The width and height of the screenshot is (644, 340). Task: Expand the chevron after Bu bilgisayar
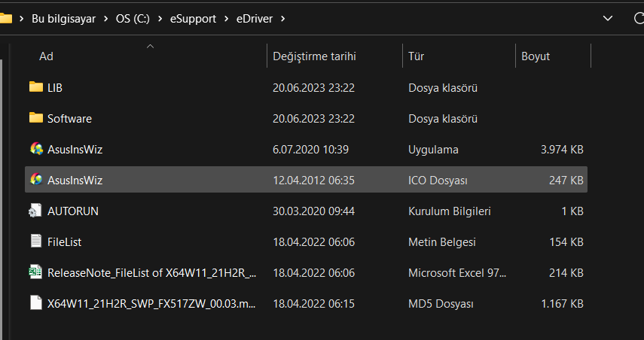[106, 19]
